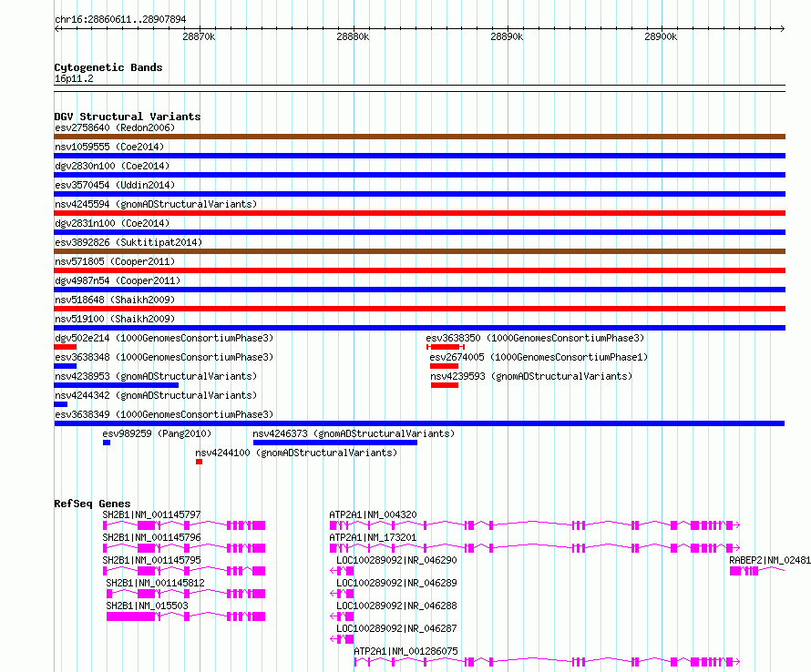The height and width of the screenshot is (672, 811).
Task: Click the red bar under nsv4245594
Action: click(419, 213)
